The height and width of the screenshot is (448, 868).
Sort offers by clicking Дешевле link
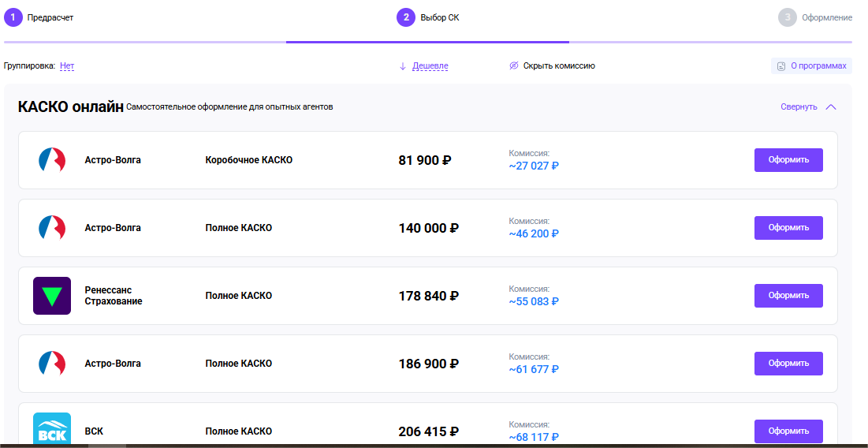coord(430,66)
